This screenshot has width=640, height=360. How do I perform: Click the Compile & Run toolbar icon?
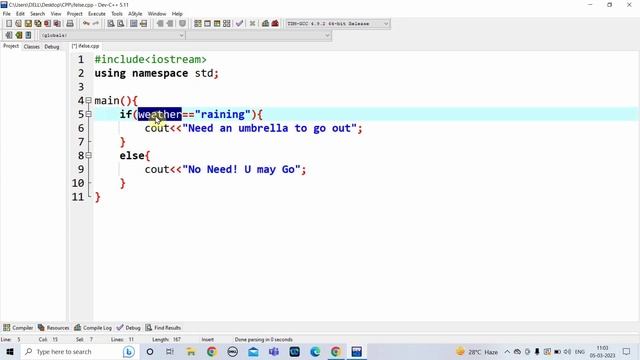(x=217, y=24)
